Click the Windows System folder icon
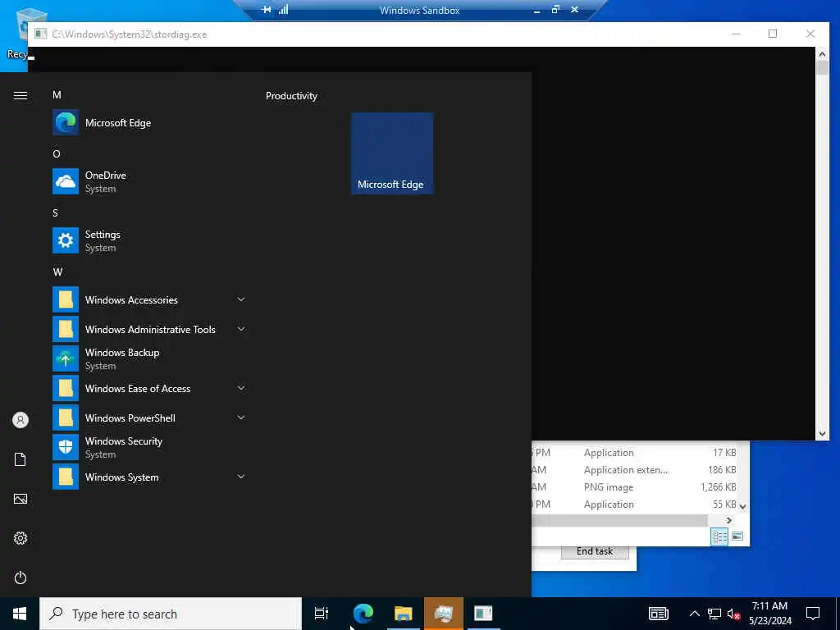840x630 pixels. 66,477
